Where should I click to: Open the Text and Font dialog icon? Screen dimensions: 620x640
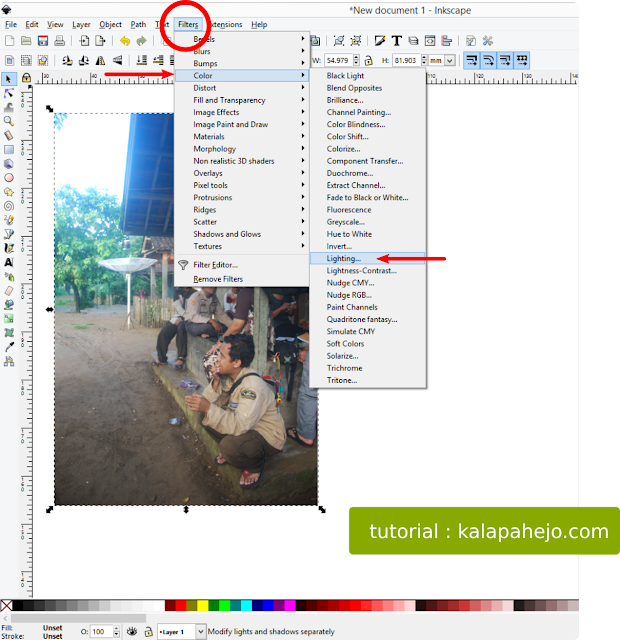(x=396, y=40)
